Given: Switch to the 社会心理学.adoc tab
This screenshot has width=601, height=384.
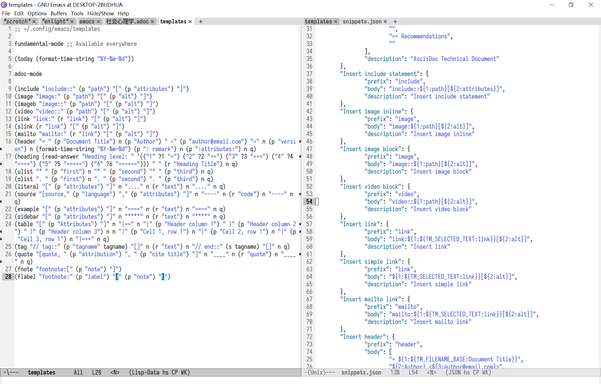Looking at the screenshot, I should click(x=127, y=21).
